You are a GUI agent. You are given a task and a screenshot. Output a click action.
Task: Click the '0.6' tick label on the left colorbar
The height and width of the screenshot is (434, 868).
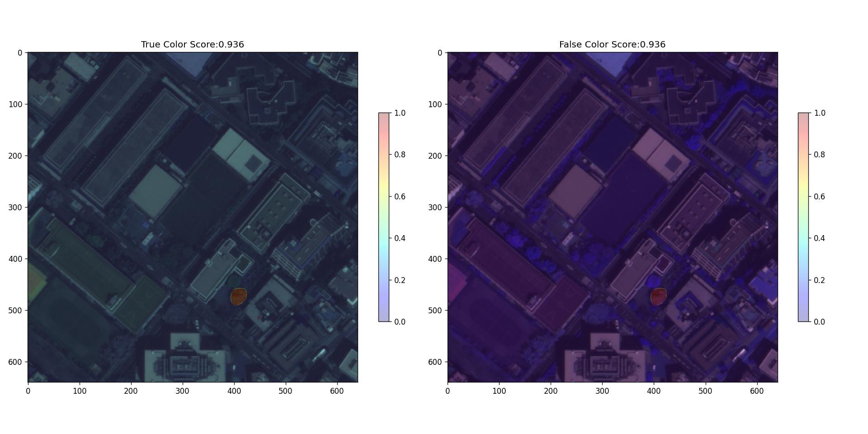pos(400,197)
